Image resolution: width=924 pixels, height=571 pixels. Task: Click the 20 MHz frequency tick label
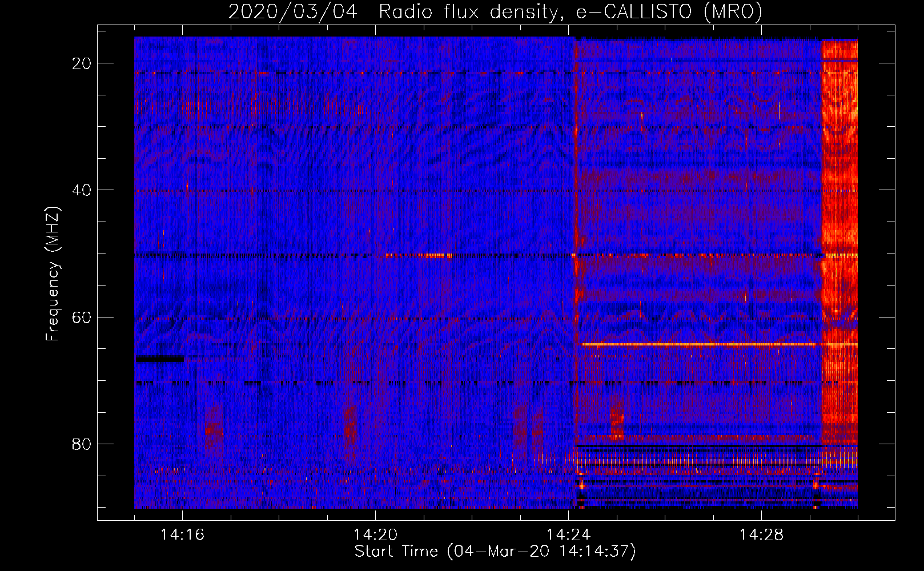point(82,63)
